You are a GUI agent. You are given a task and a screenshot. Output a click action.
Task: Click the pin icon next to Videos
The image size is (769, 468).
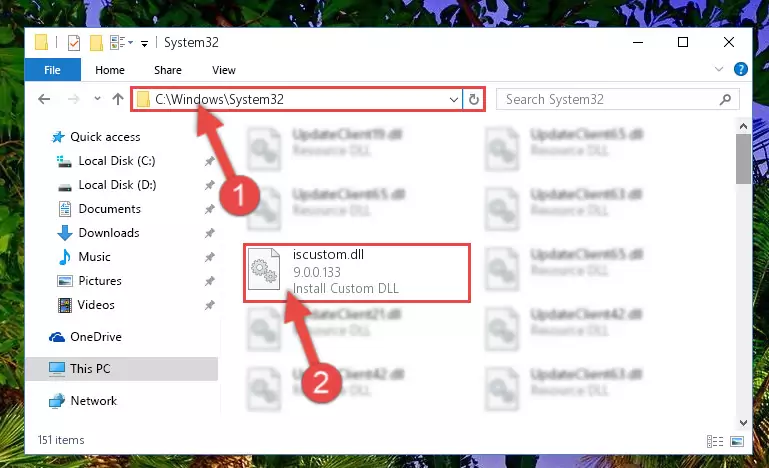click(209, 305)
